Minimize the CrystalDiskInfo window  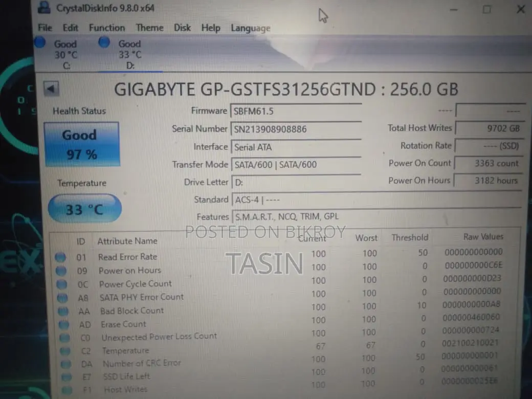[454, 10]
